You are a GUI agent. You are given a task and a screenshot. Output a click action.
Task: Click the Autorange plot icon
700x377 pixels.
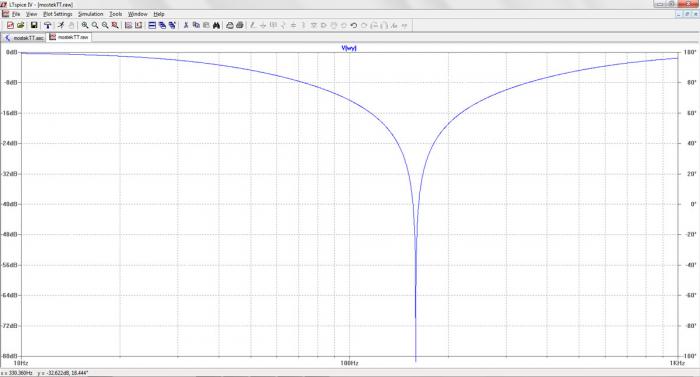tap(129, 25)
